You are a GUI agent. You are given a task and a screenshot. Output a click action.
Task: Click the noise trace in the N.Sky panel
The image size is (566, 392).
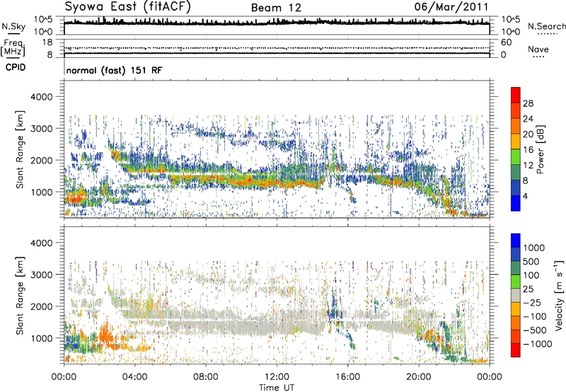coord(277,23)
